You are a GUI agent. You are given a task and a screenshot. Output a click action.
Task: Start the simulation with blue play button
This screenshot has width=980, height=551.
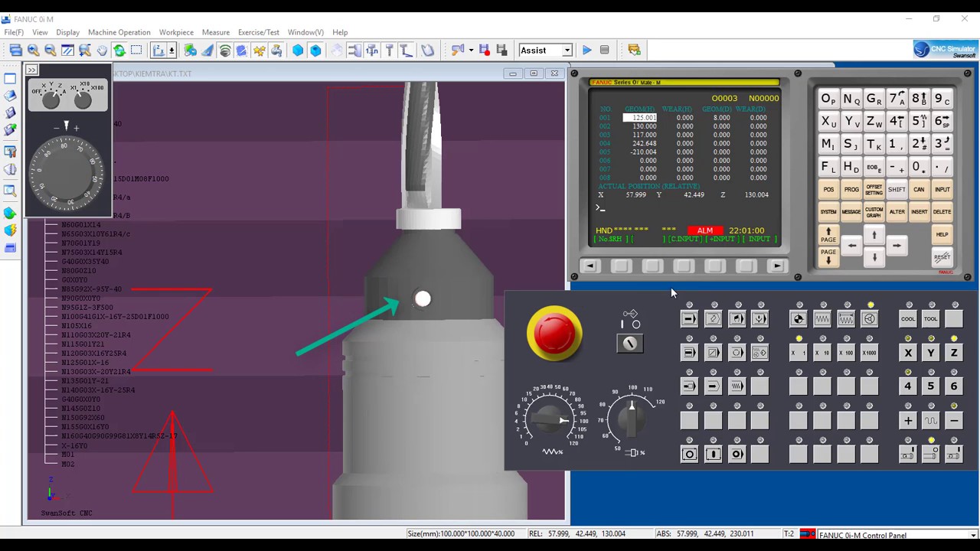[x=586, y=50]
